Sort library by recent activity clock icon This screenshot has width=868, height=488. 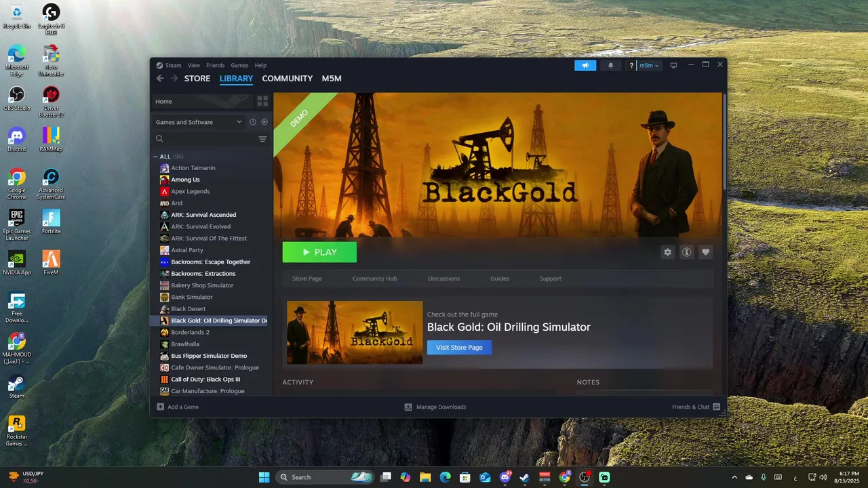253,122
